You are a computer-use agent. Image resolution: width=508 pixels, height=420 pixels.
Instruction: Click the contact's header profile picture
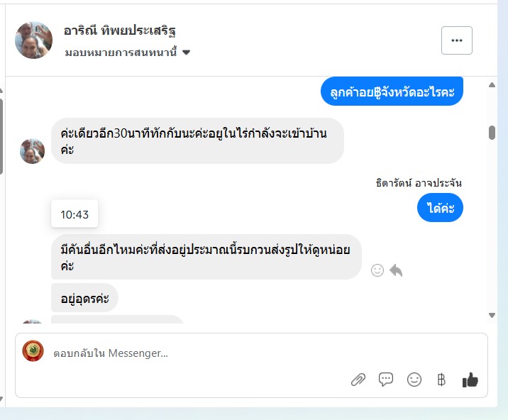[33, 40]
